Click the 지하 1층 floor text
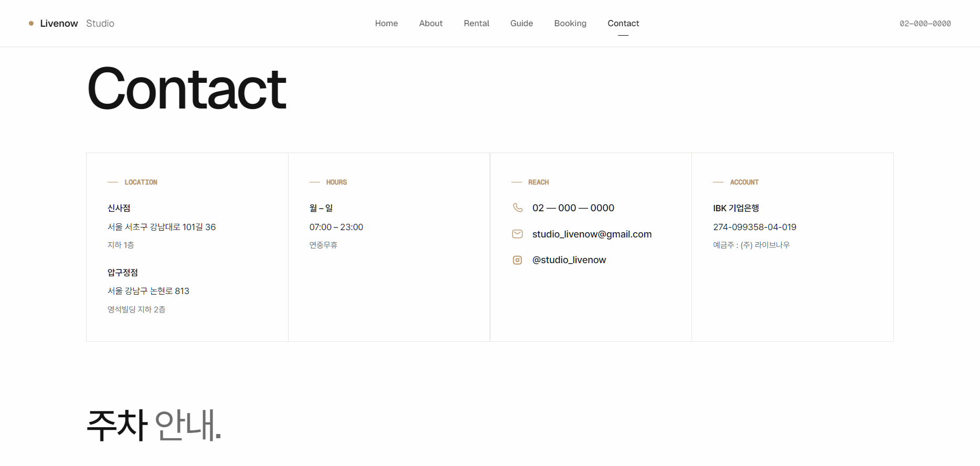980x466 pixels. pos(121,245)
